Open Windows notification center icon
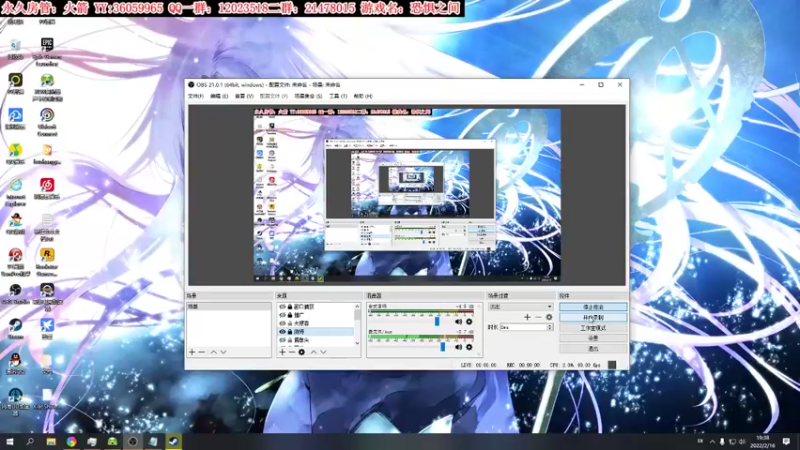 point(786,441)
